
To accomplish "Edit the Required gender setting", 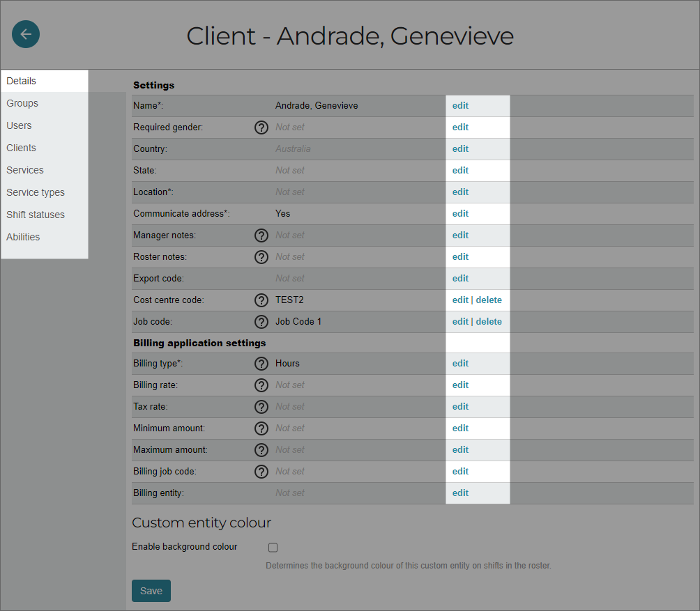I will [460, 127].
